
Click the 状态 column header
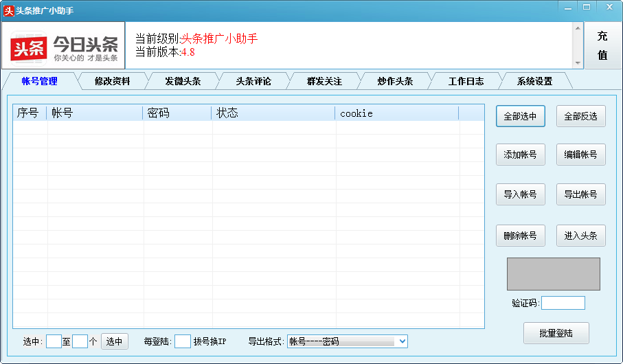(x=273, y=113)
